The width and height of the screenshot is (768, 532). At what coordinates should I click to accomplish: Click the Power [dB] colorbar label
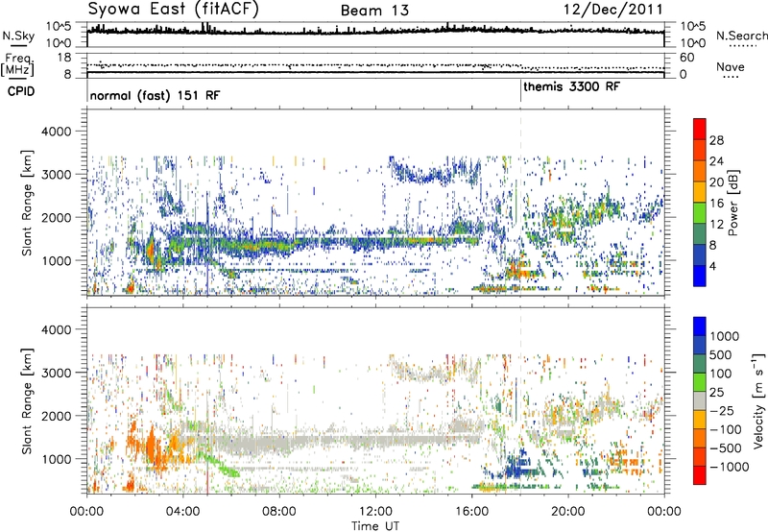(x=733, y=203)
